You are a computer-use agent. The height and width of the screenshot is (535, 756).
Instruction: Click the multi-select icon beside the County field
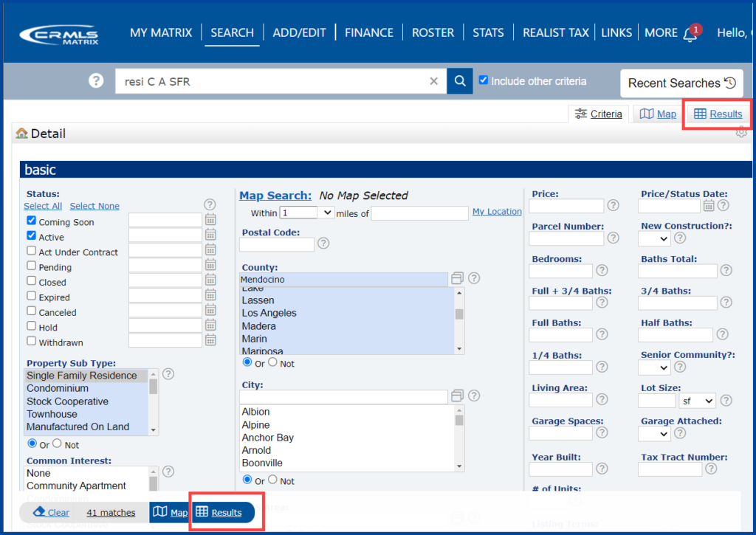tap(456, 279)
